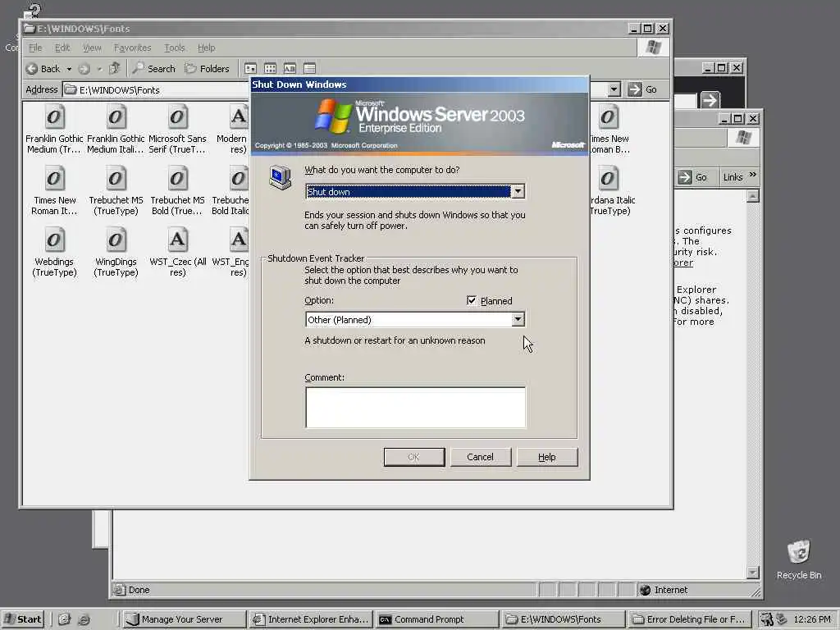Click IE window scrollbar up arrow
840x630 pixels.
point(753,196)
